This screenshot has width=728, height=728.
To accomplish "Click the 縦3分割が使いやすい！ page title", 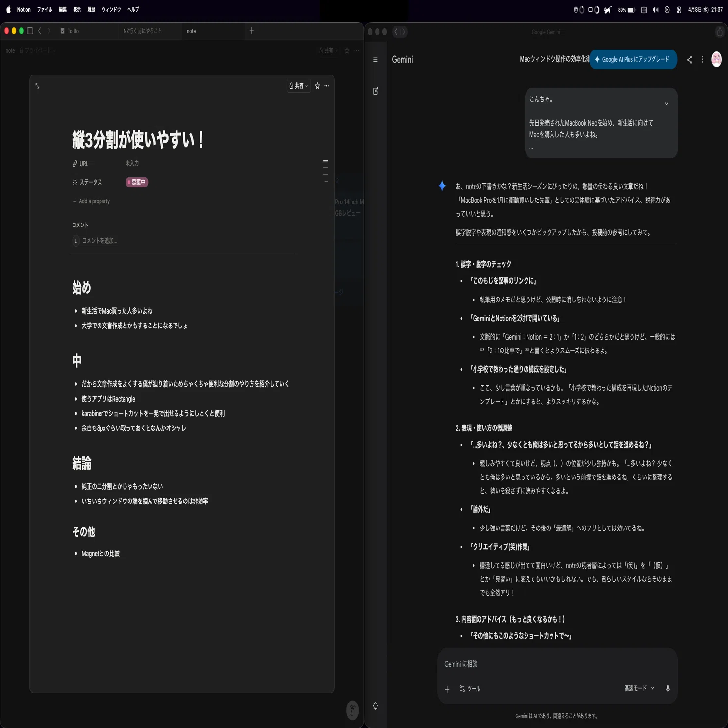I will click(137, 140).
